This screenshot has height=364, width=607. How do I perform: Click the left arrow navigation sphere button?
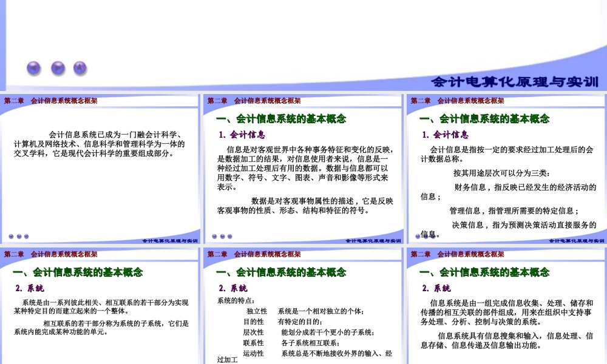click(32, 67)
